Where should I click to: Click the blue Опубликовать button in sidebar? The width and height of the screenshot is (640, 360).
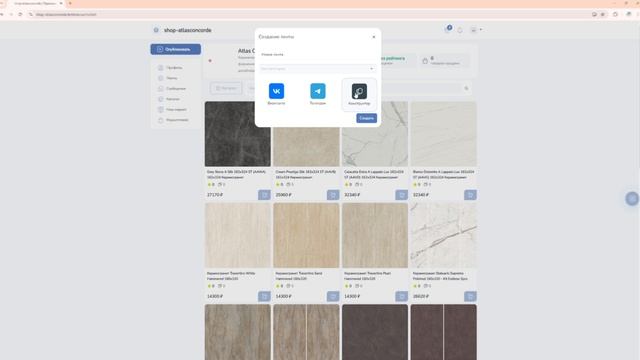coord(176,49)
